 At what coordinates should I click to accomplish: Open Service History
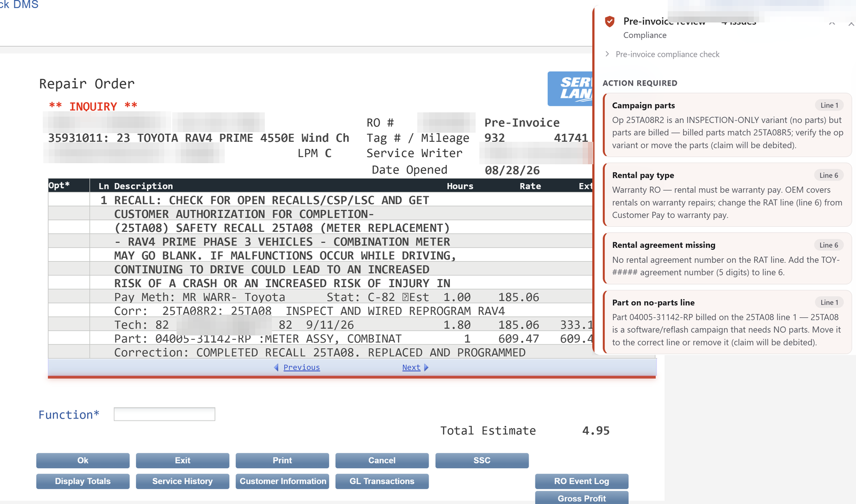(182, 482)
